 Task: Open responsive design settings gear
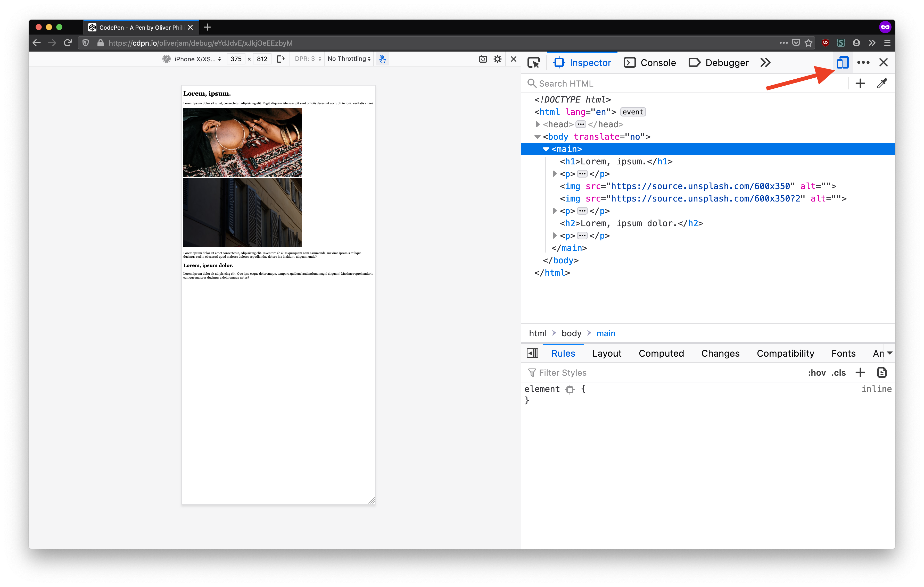[x=497, y=59]
